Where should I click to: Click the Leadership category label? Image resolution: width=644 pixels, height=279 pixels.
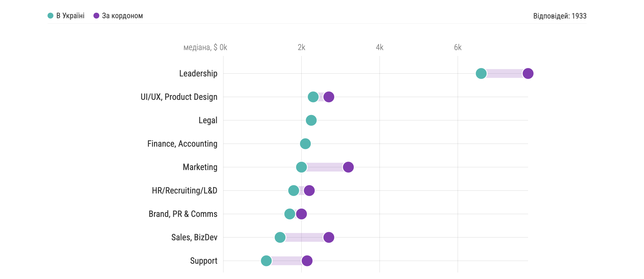(198, 73)
